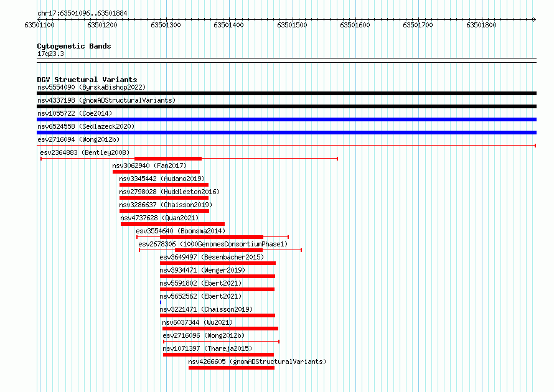The height and width of the screenshot is (392, 554).
Task: Open the nsv1055722 (Coe2014) variant
Action: [x=75, y=113]
